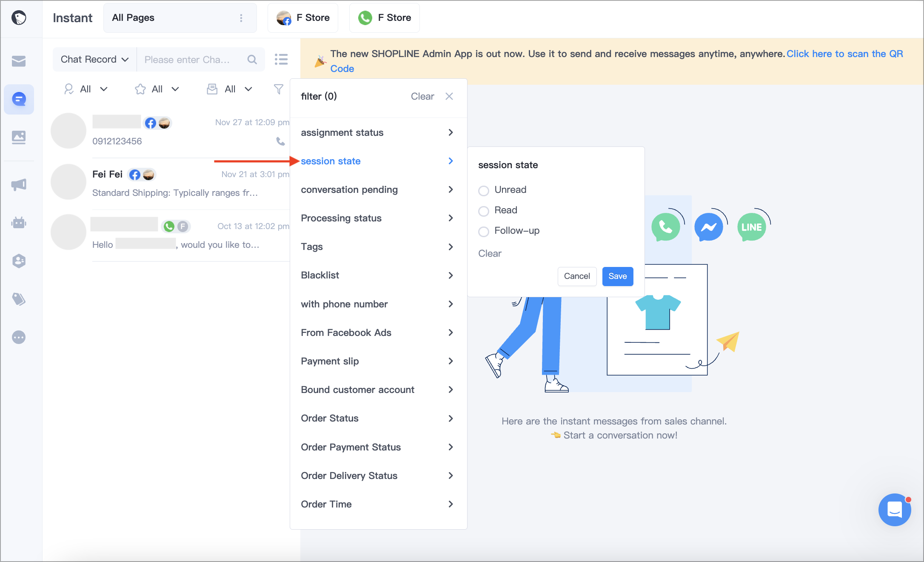
Task: Open the mail inbox sidebar icon
Action: [x=19, y=61]
